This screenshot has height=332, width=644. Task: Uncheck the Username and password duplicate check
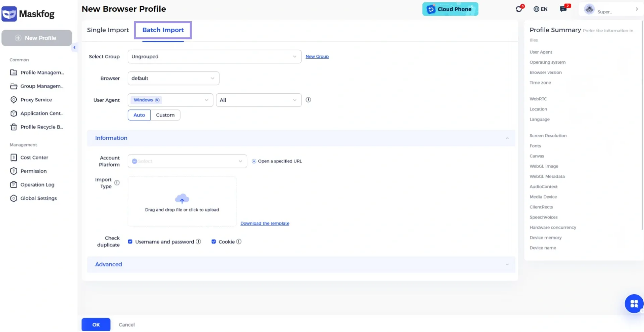(130, 241)
